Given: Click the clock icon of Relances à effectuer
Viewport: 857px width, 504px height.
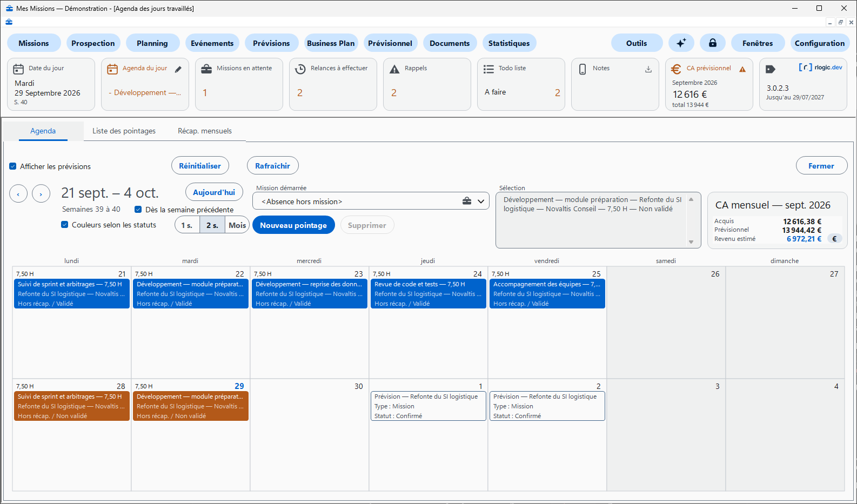Looking at the screenshot, I should [300, 69].
